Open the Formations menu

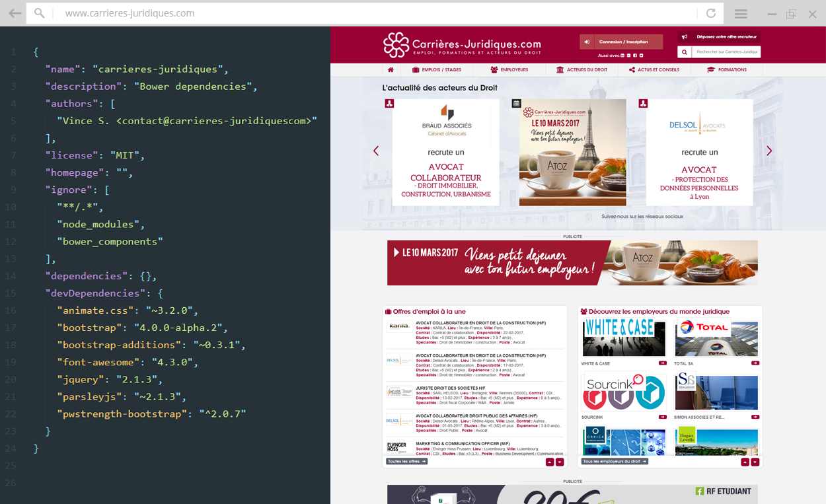coord(726,69)
